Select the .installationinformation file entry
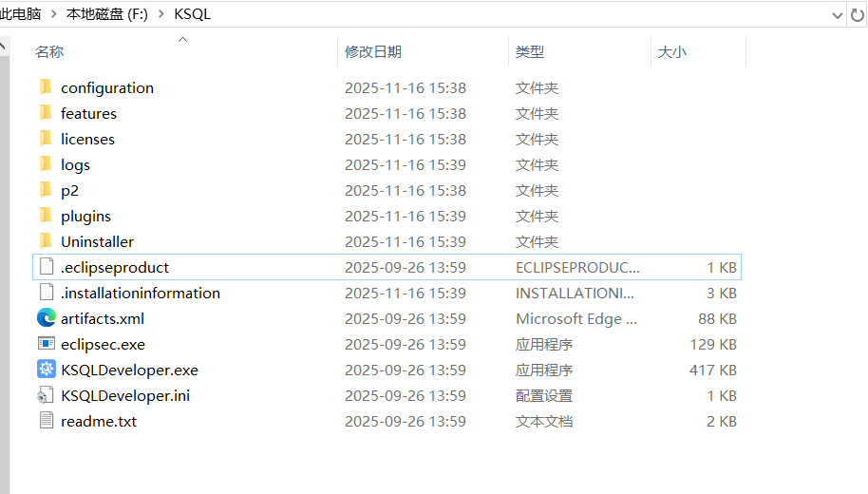Viewport: 868px width, 494px height. tap(140, 293)
